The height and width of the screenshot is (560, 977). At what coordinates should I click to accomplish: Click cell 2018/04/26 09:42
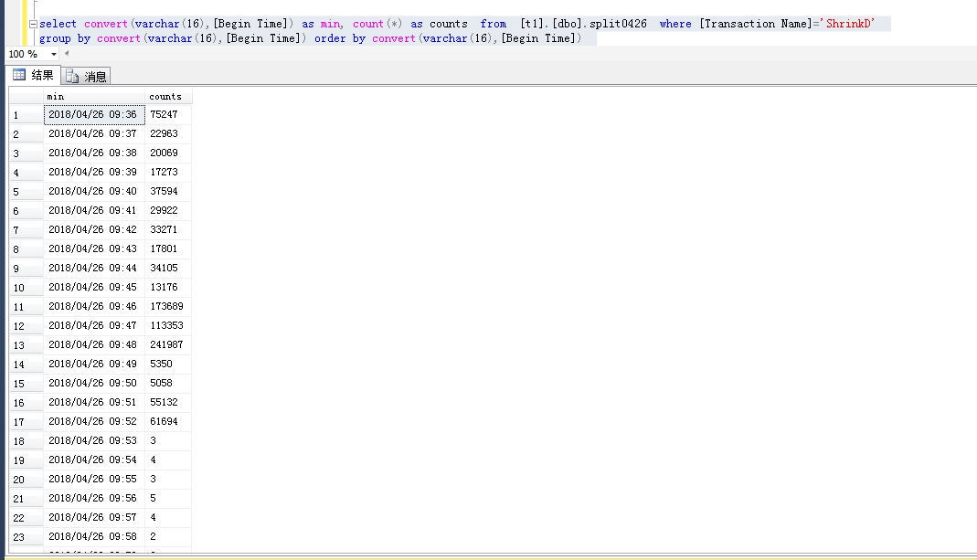pyautogui.click(x=94, y=230)
